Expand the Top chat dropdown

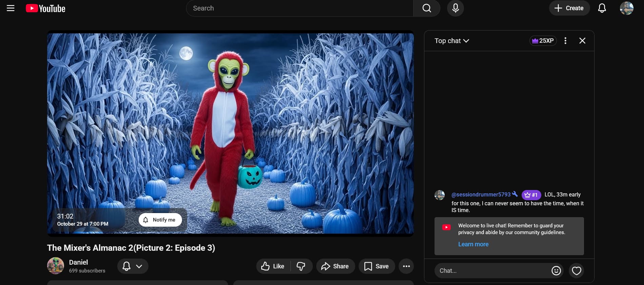pos(451,41)
